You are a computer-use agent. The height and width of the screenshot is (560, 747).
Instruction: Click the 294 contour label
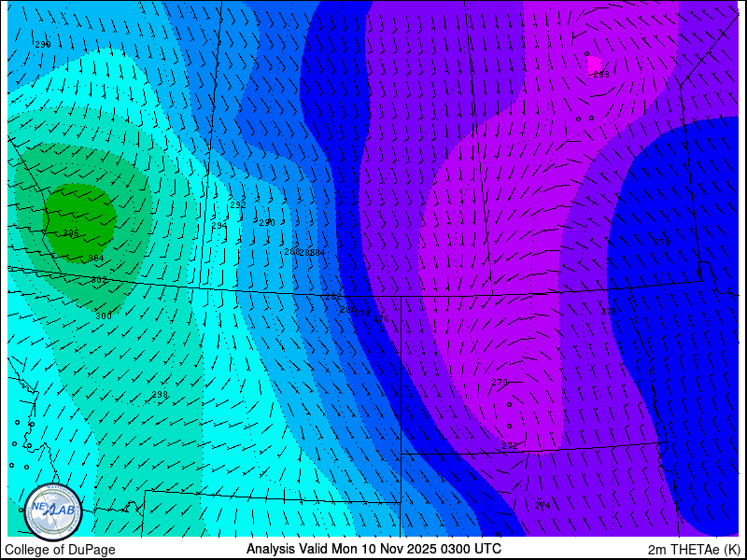point(219,225)
